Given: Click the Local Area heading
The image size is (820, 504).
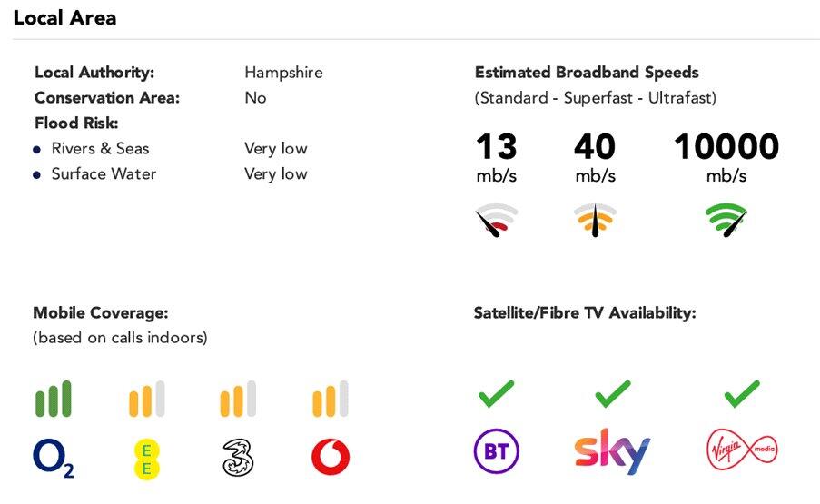Looking at the screenshot, I should 64,17.
